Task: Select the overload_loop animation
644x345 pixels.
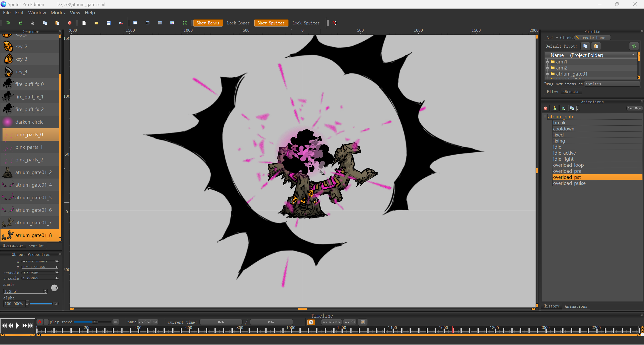Action: (568, 165)
